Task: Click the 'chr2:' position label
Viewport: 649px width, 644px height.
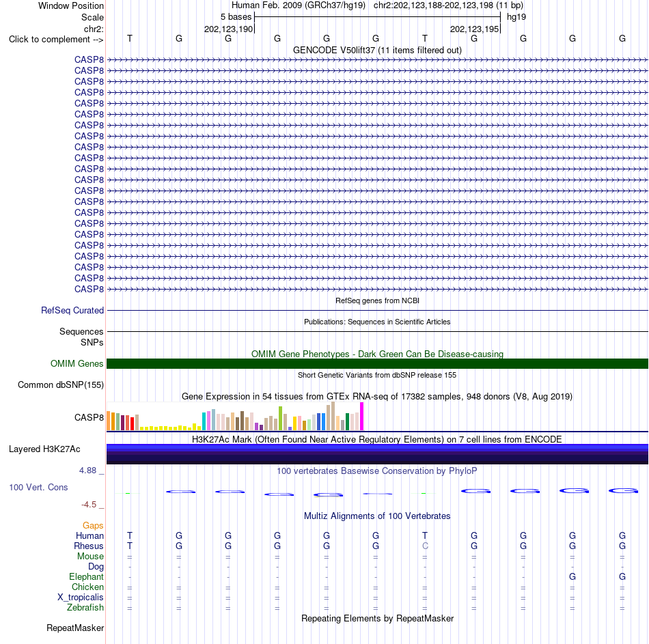Action: 94,29
